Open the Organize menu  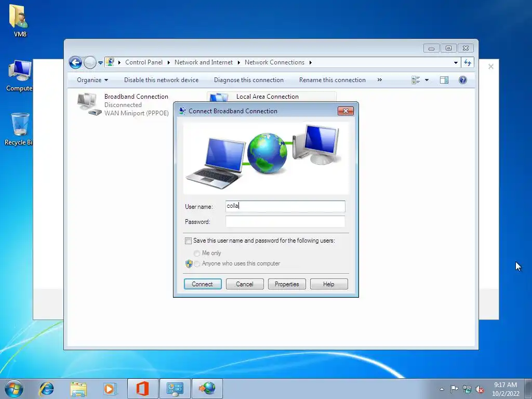pyautogui.click(x=92, y=80)
